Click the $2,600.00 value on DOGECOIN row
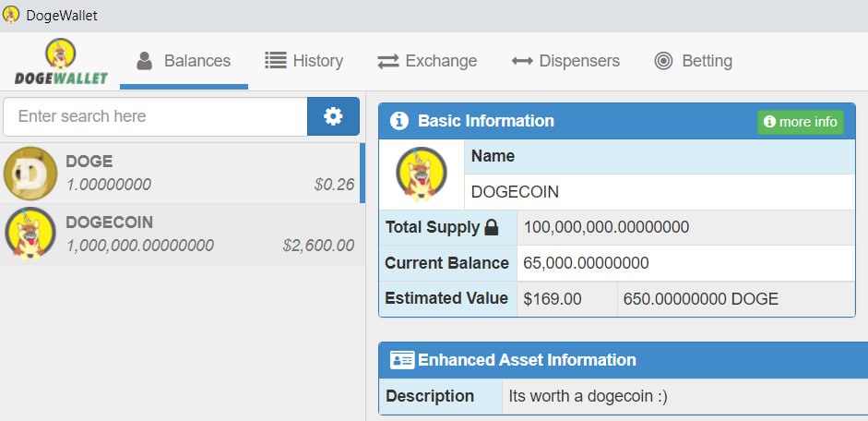 pyautogui.click(x=318, y=246)
